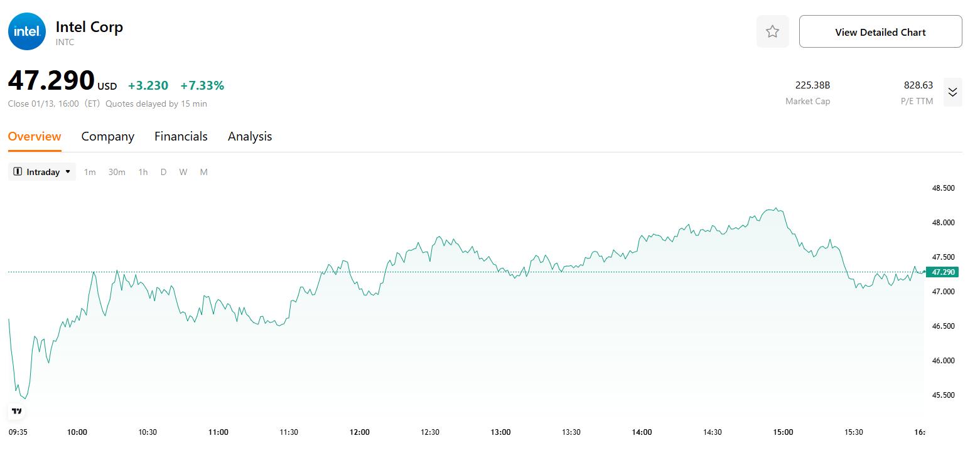Set chart to weekly W interval
980x453 pixels.
tap(183, 172)
